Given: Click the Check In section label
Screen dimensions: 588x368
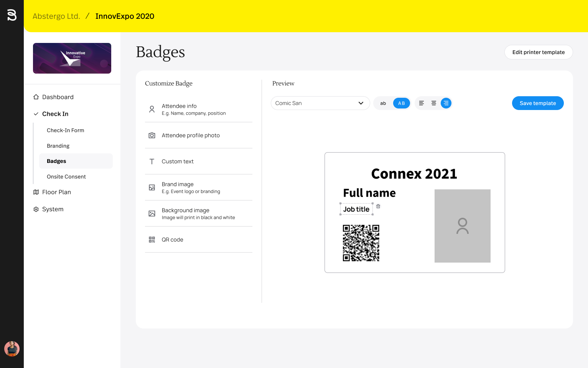Looking at the screenshot, I should 55,114.
